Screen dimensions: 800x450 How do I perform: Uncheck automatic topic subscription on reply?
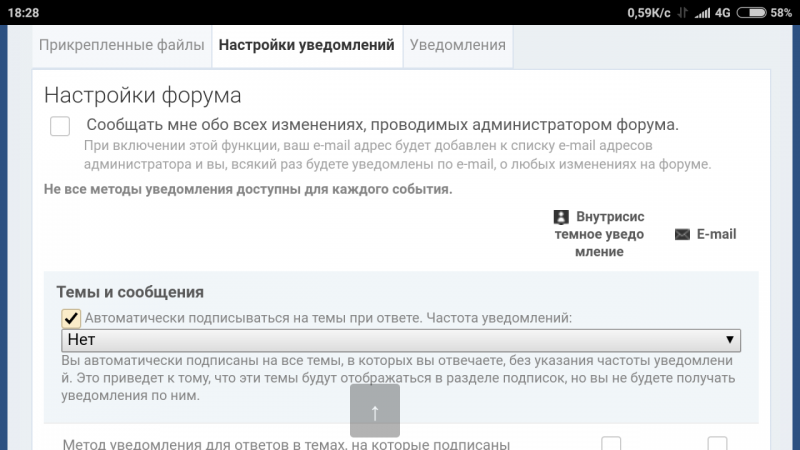point(71,318)
